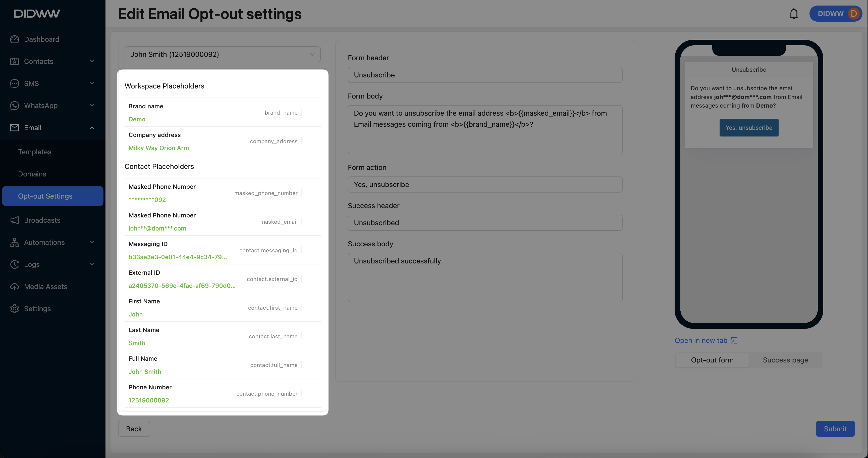This screenshot has width=868, height=458.
Task: Click the Submit button
Action: point(835,429)
